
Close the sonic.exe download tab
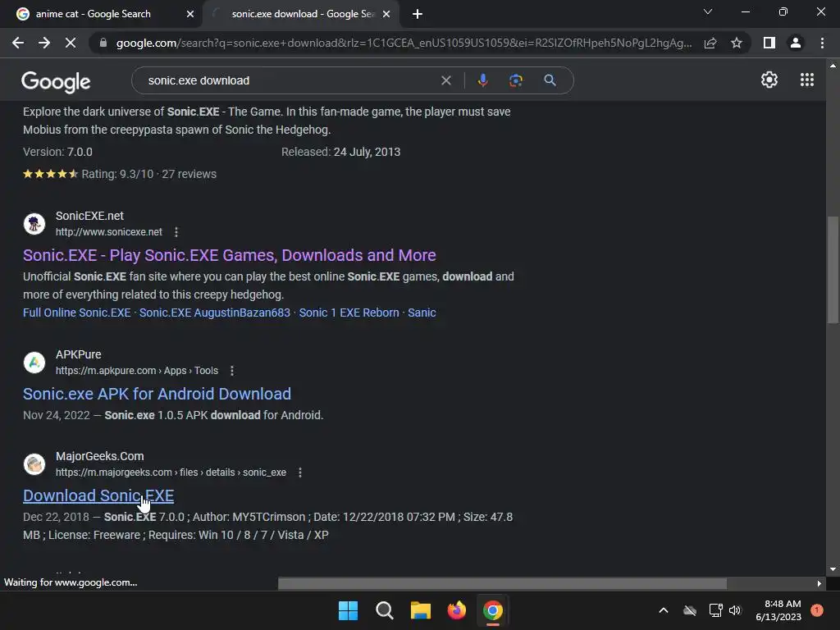point(386,14)
